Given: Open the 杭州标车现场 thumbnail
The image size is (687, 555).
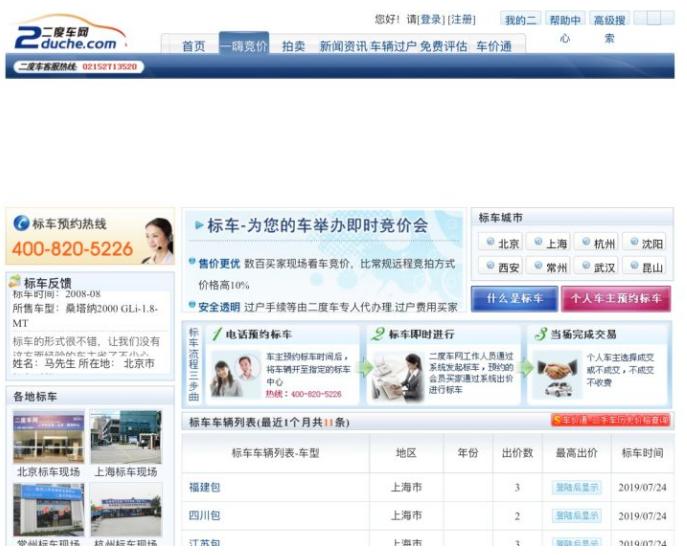Looking at the screenshot, I should coord(126,510).
